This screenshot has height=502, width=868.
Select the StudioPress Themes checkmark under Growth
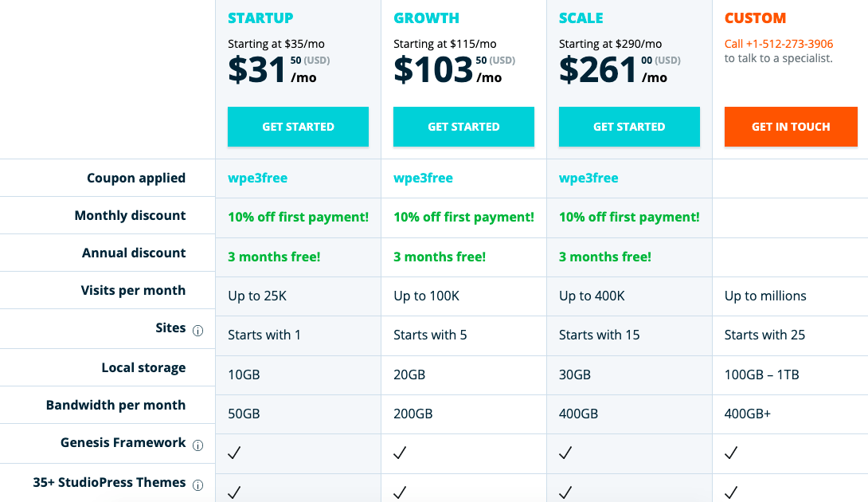coord(399,492)
